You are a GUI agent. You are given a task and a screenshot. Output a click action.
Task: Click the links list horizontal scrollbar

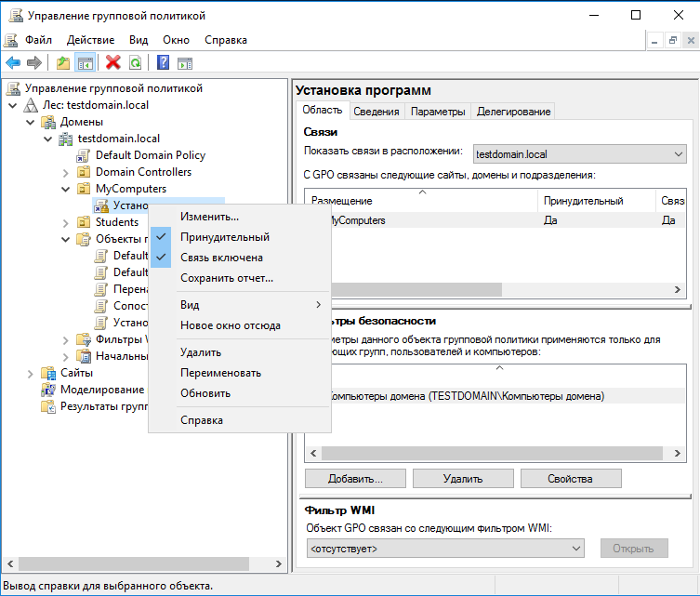[493, 290]
